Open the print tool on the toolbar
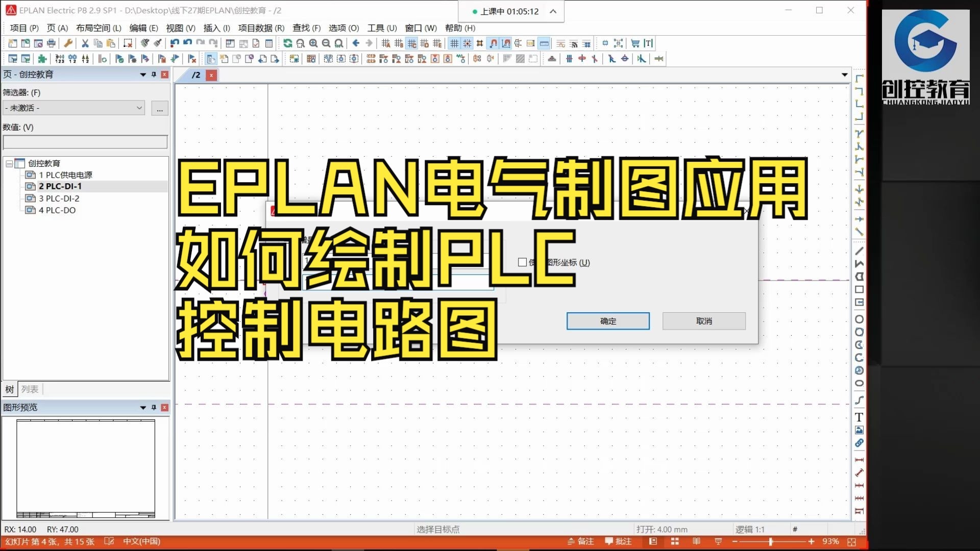 coord(51,43)
